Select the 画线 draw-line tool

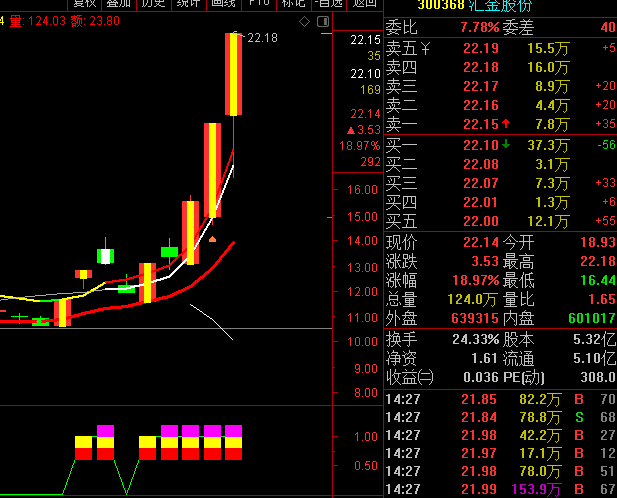coord(223,4)
